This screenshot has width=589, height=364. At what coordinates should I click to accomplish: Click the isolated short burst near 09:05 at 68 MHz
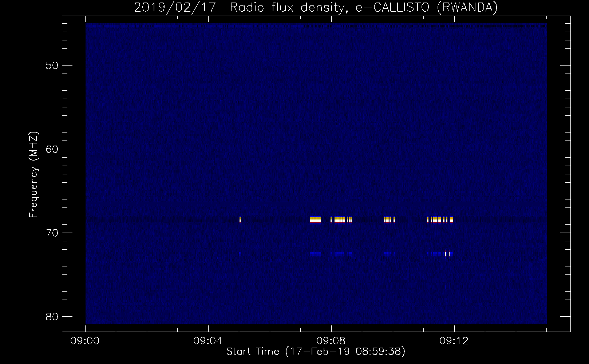point(240,219)
